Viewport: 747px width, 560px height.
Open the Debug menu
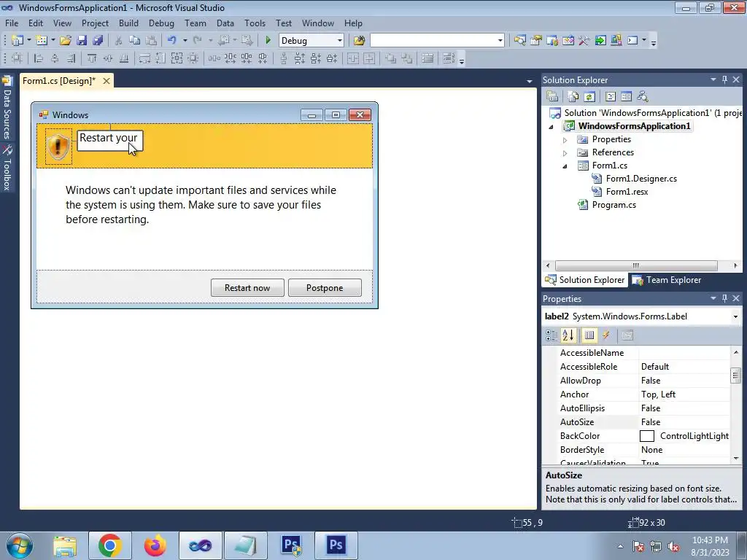161,23
